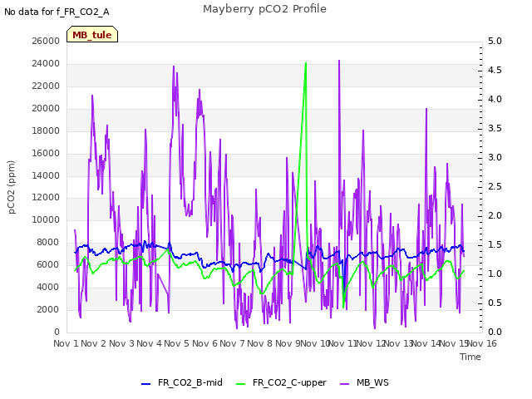Click the 24000 left axis value
The image size is (532, 399).
click(46, 63)
